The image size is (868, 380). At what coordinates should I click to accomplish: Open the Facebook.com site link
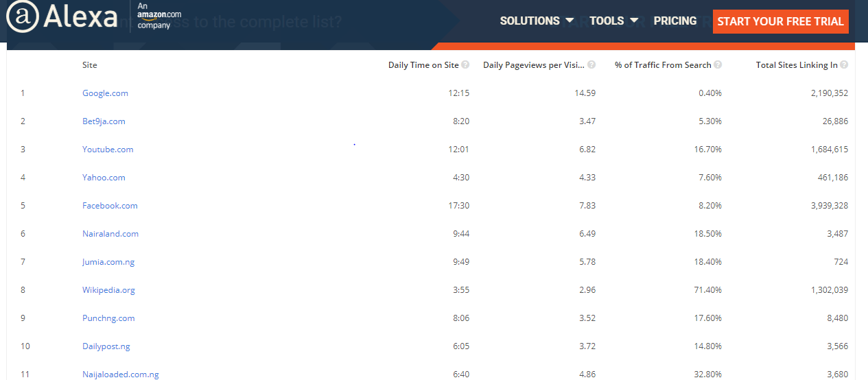click(x=110, y=206)
